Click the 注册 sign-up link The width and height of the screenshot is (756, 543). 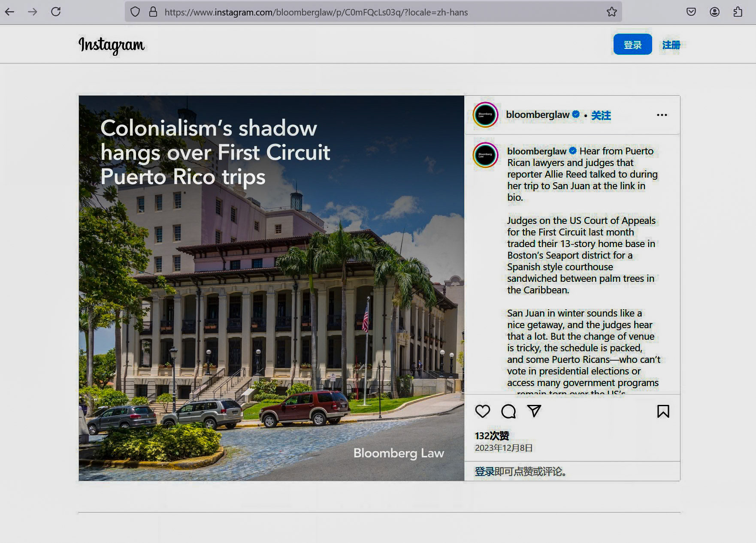pyautogui.click(x=671, y=45)
